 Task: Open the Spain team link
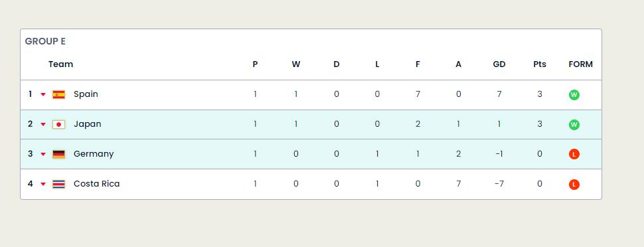(x=86, y=94)
